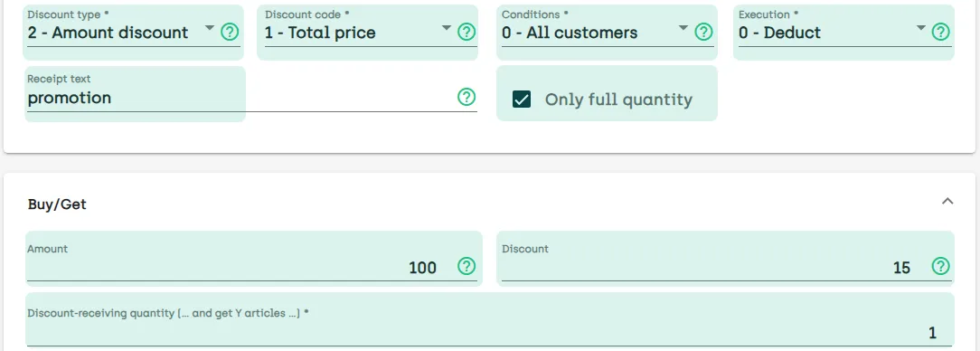The image size is (980, 351).
Task: Click the Execution dropdown arrow next to Deduct
Action: click(x=920, y=28)
